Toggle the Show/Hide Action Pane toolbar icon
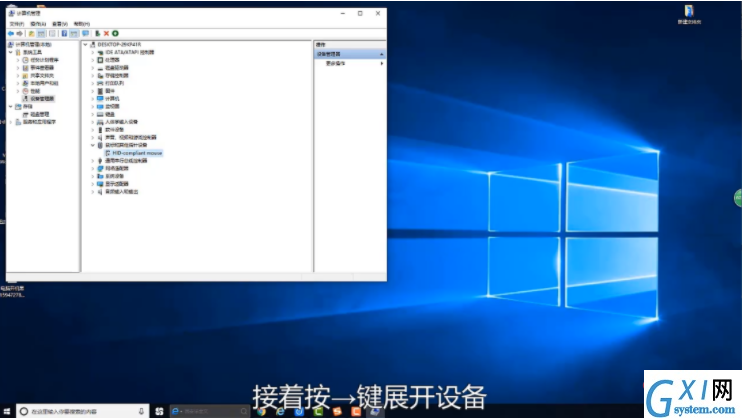This screenshot has width=742, height=418. point(74,34)
